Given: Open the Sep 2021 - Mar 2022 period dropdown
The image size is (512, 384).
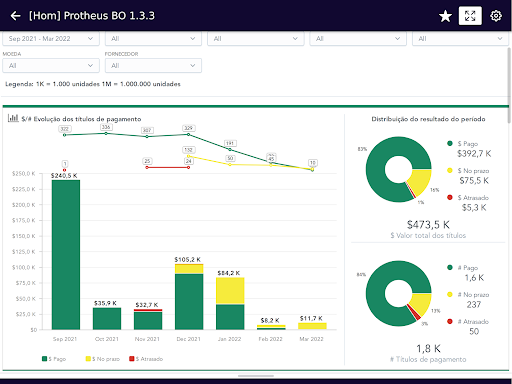Looking at the screenshot, I should pyautogui.click(x=51, y=39).
